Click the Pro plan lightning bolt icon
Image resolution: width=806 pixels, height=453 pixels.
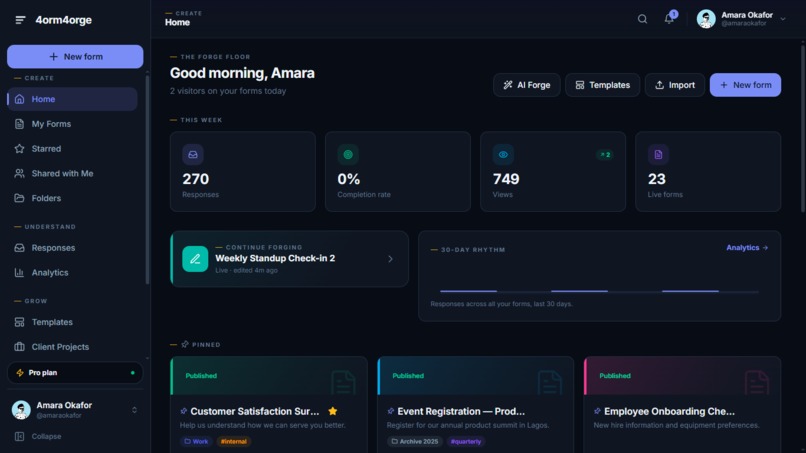pyautogui.click(x=20, y=373)
